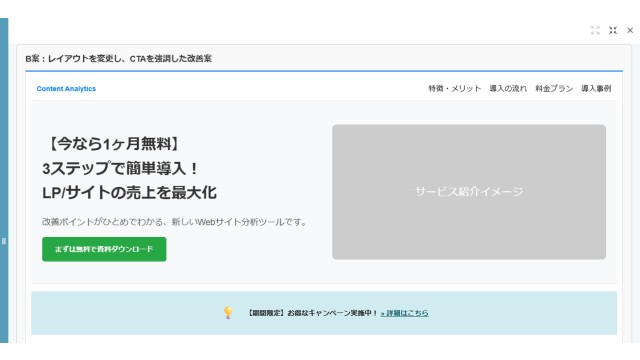Click the green まずは無料で資料ダウンロード button
This screenshot has width=640, height=360.
point(104,249)
